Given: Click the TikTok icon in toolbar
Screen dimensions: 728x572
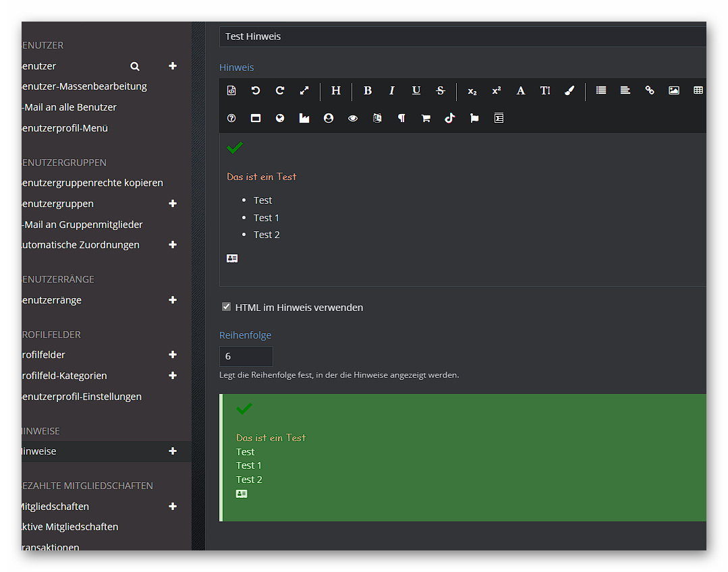Looking at the screenshot, I should click(x=450, y=118).
